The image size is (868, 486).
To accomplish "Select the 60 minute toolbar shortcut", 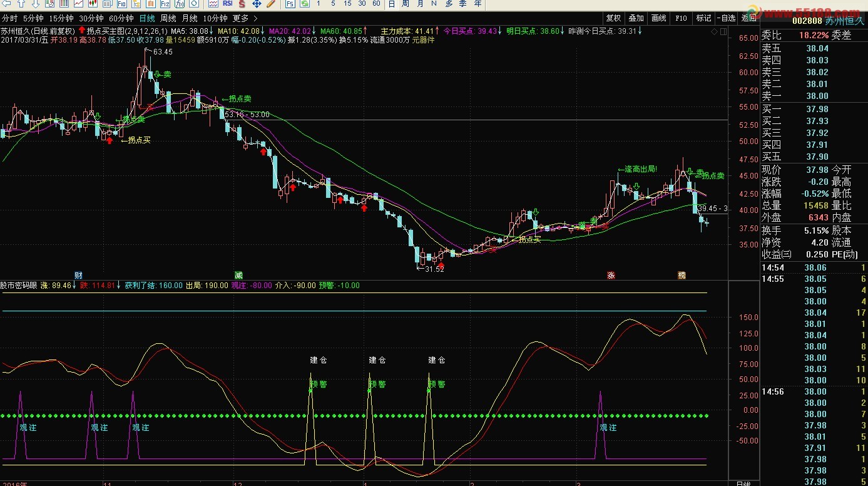I will tap(376, 4).
